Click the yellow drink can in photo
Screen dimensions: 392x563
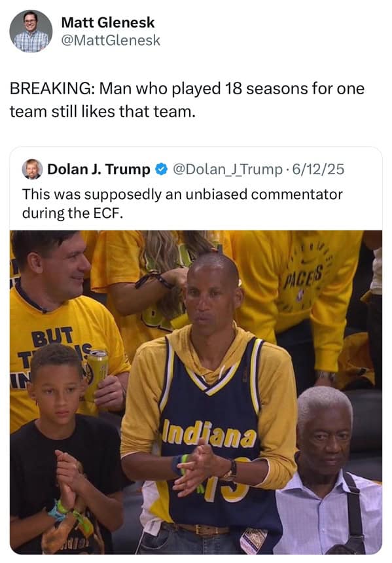click(x=97, y=374)
